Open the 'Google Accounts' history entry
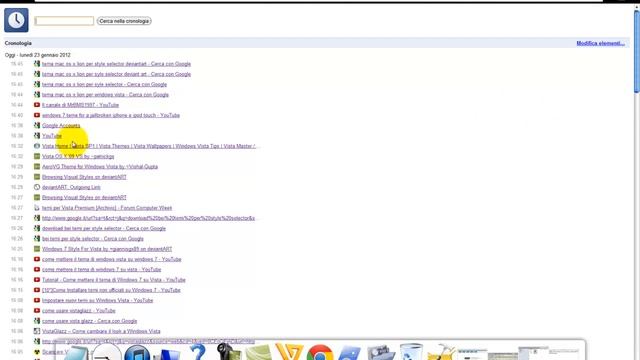This screenshot has width=640, height=360. pos(61,126)
